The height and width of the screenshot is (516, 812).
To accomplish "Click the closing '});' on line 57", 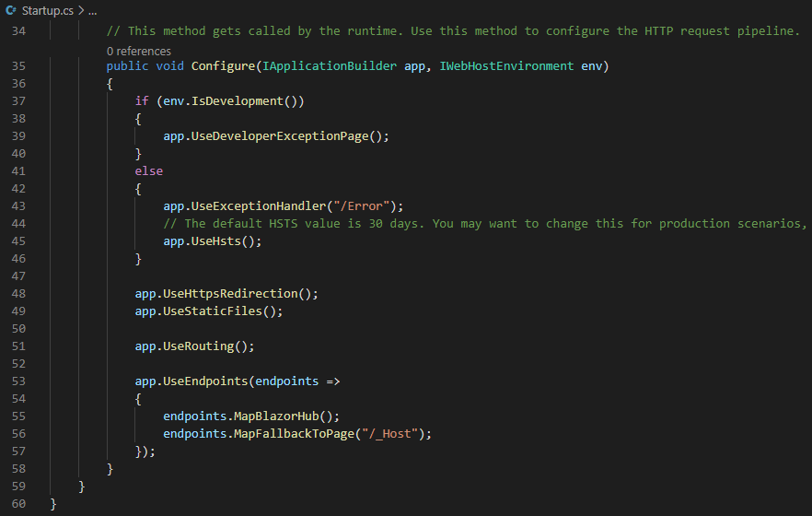I will [145, 451].
